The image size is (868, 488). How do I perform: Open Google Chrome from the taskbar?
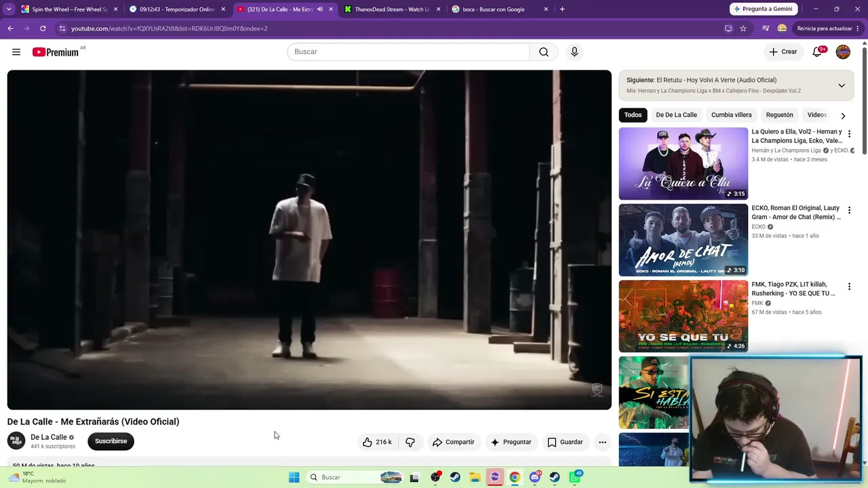tap(515, 477)
